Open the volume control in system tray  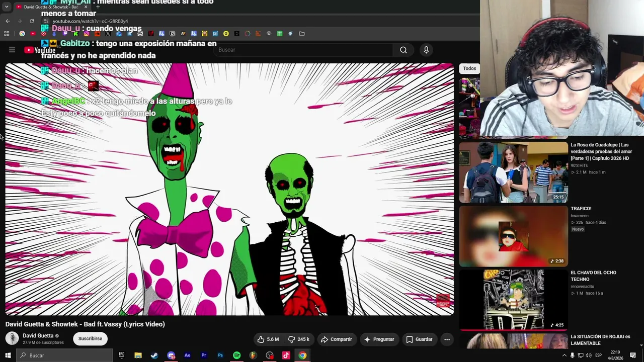pyautogui.click(x=588, y=355)
